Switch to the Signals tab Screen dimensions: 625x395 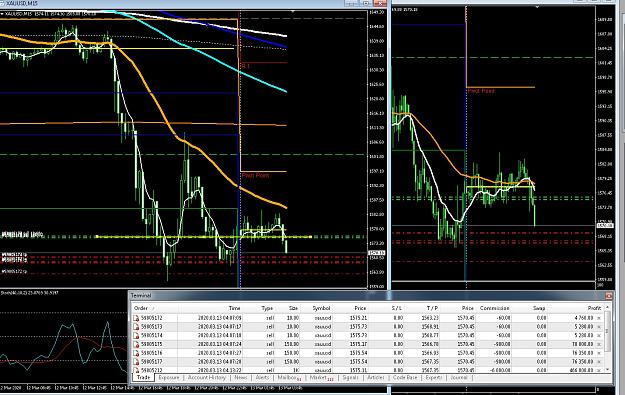pos(350,377)
